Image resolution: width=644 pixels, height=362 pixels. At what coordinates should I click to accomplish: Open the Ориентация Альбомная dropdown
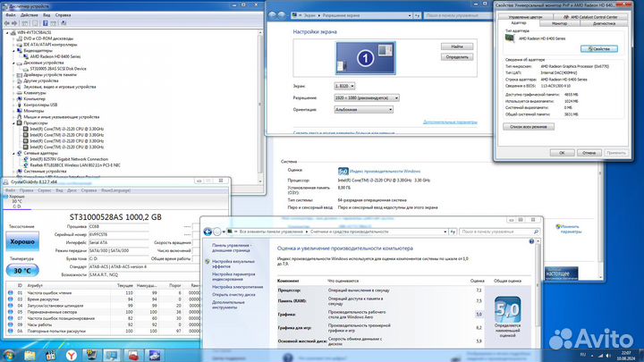point(363,110)
